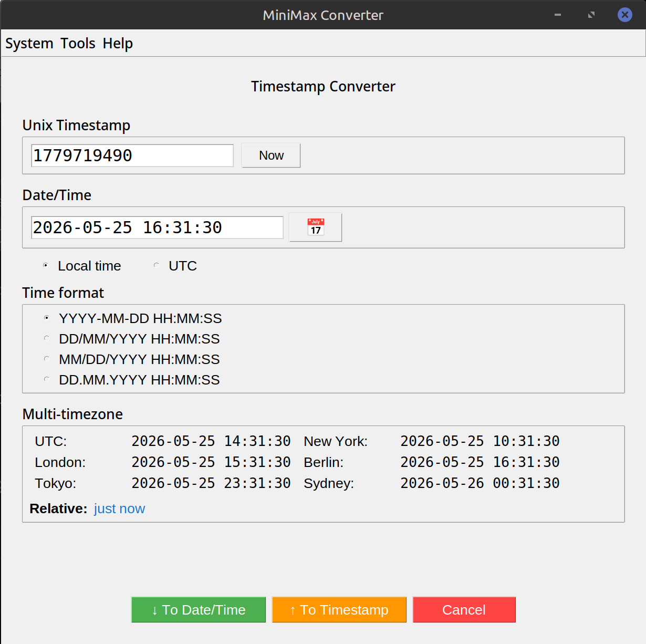Click the UTC time 2026-05-25 14:31:30
Image resolution: width=646 pixels, height=644 pixels.
[211, 441]
